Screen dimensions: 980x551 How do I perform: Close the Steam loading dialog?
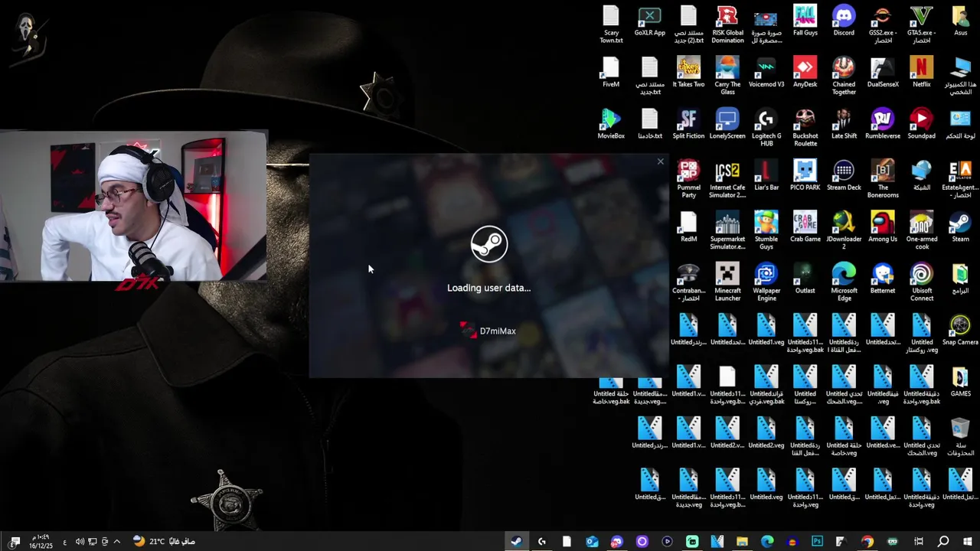660,161
